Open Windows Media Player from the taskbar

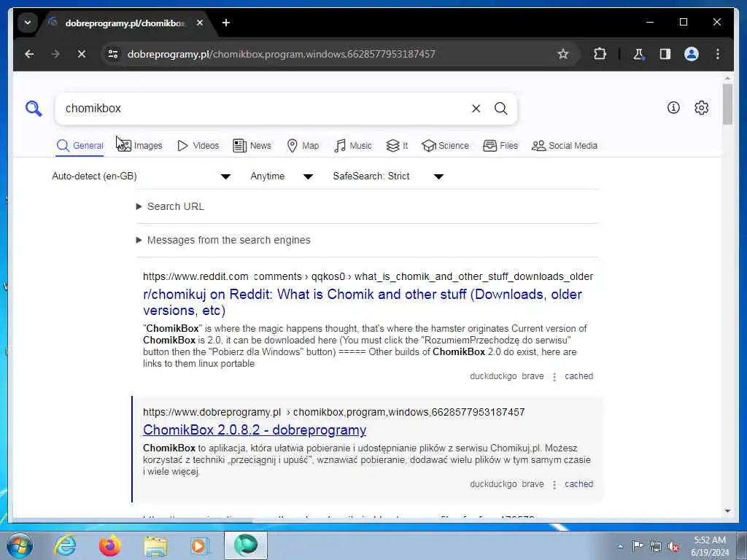pos(200,545)
